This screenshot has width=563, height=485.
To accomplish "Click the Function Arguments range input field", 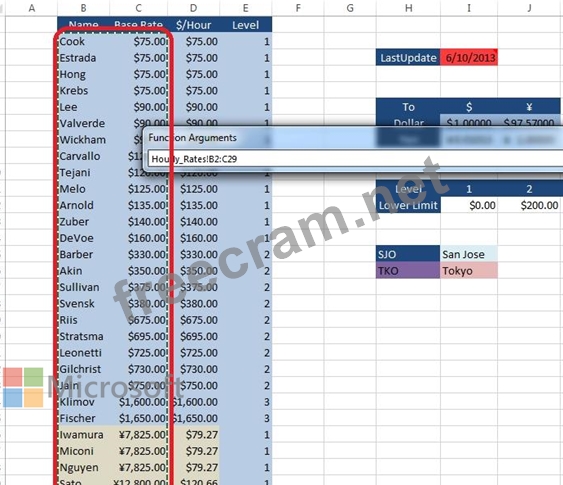I will pyautogui.click(x=355, y=159).
